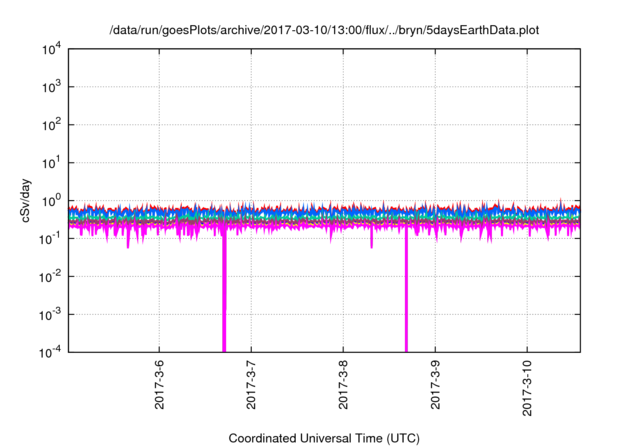Click the 10^-3 y-axis tick label

tap(50, 315)
